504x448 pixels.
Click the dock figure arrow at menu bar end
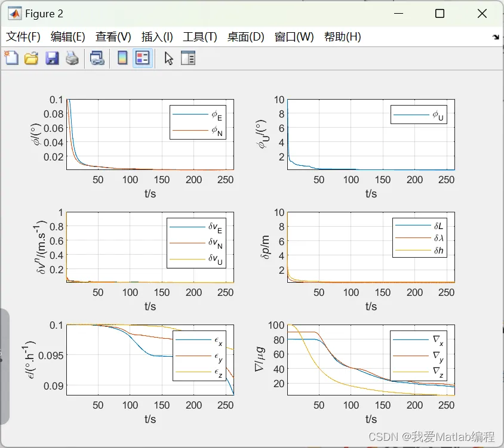[x=496, y=37]
